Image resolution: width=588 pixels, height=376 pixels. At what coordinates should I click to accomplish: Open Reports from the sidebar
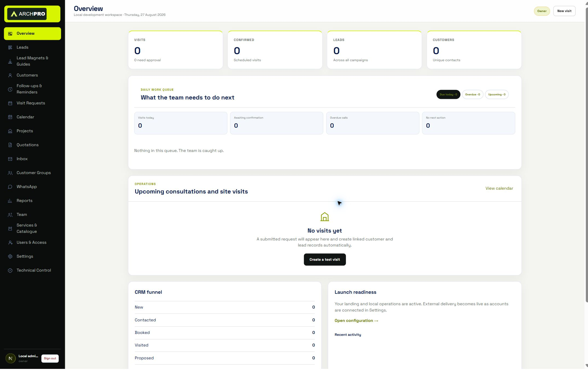tap(32, 201)
